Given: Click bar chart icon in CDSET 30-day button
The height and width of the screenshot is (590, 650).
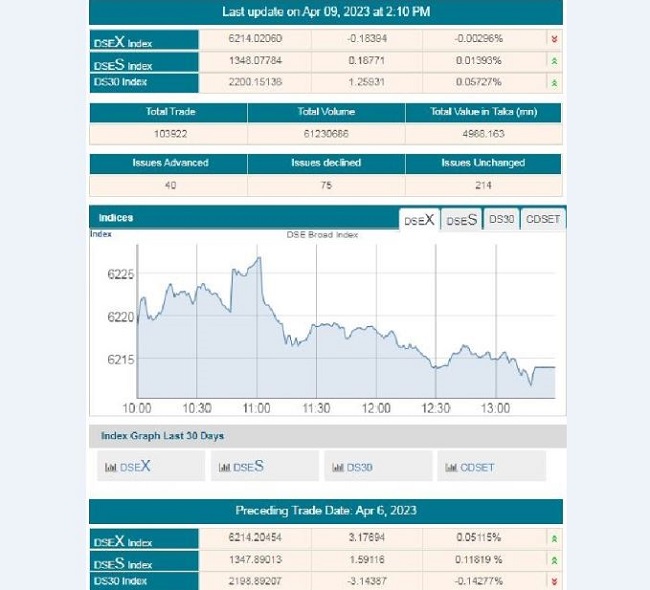Looking at the screenshot, I should (451, 467).
